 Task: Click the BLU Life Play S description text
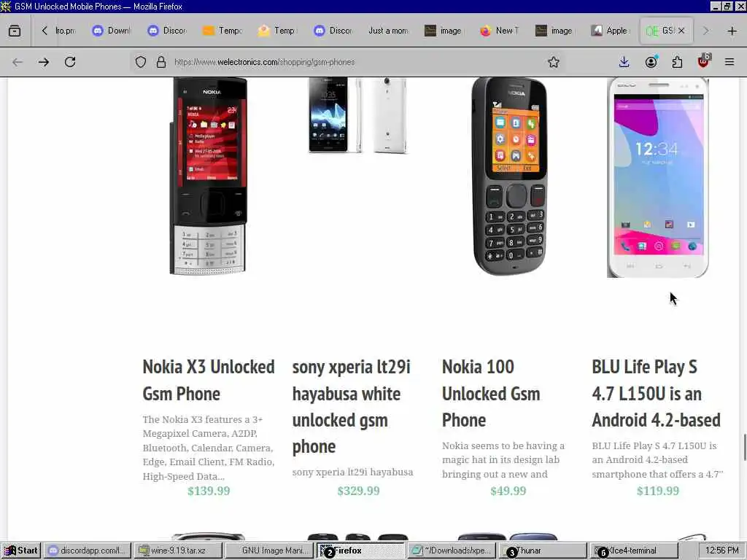coord(657,460)
